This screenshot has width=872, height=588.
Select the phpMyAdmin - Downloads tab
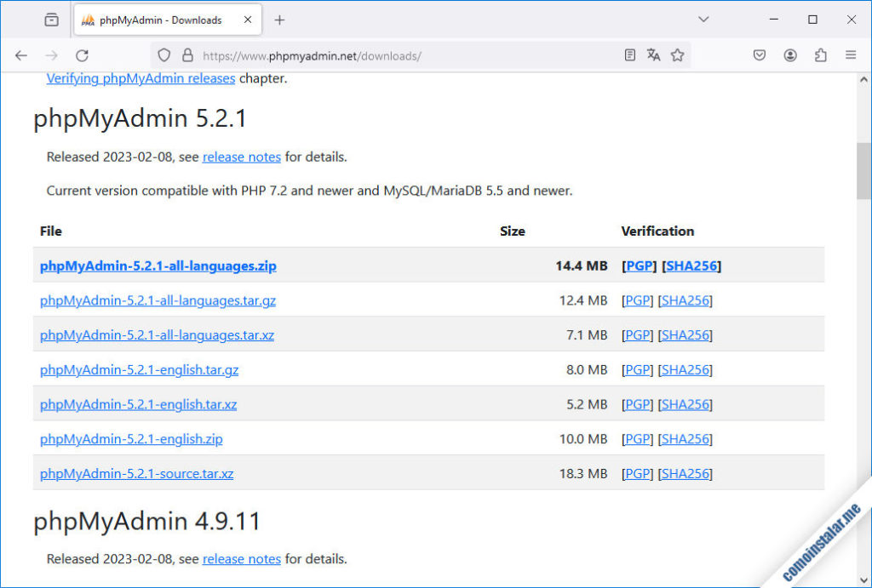pyautogui.click(x=168, y=20)
